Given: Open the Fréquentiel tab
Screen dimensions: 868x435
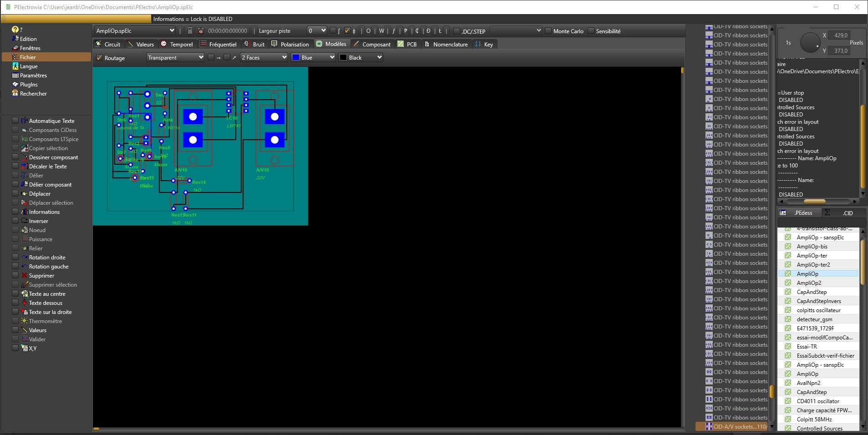Looking at the screenshot, I should 218,44.
